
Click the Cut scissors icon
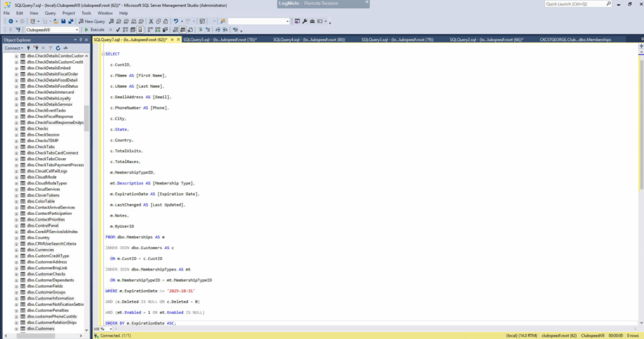coord(151,21)
